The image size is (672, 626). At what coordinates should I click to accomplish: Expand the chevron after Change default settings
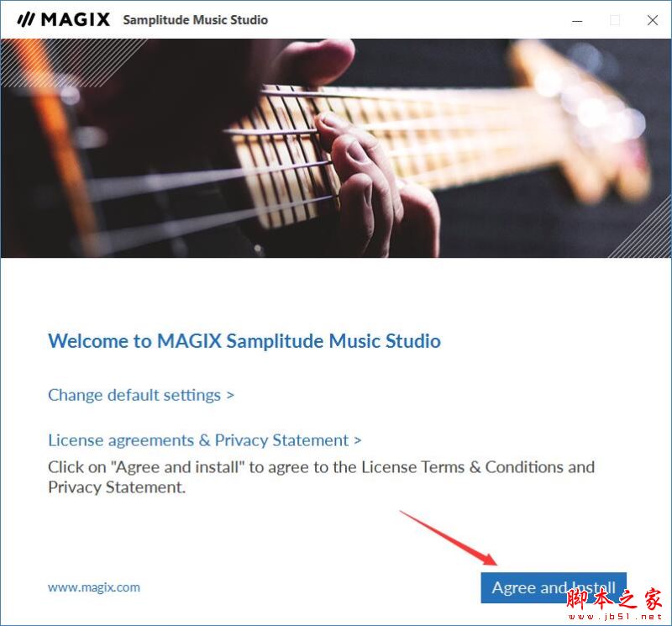pos(230,395)
